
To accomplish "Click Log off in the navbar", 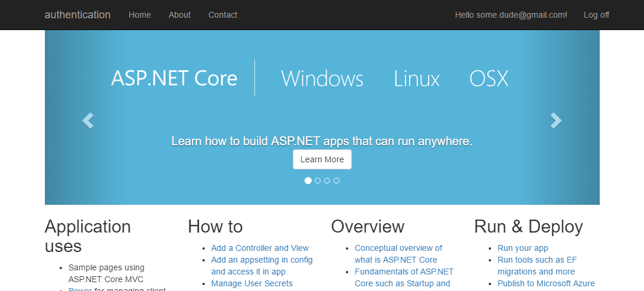I will pos(596,15).
